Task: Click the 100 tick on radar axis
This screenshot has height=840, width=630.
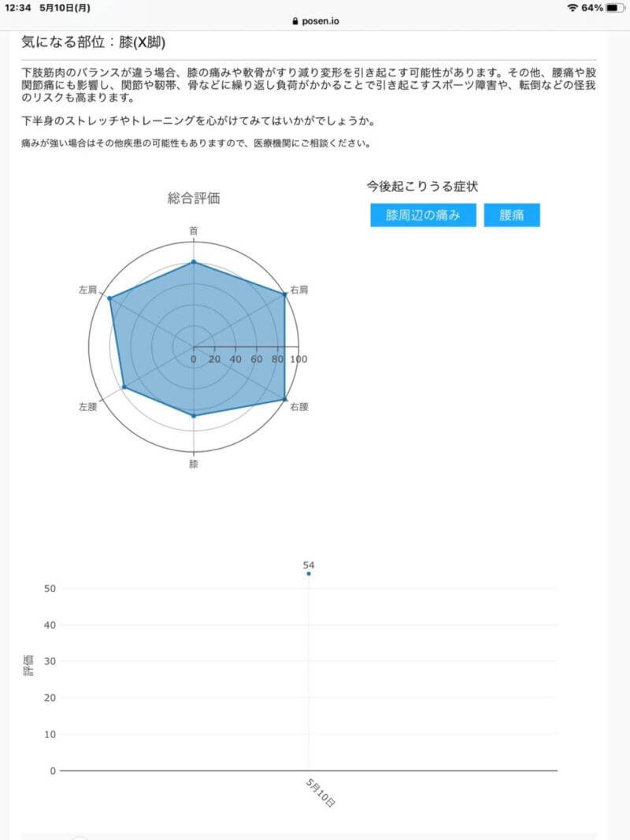Action: pyautogui.click(x=299, y=359)
